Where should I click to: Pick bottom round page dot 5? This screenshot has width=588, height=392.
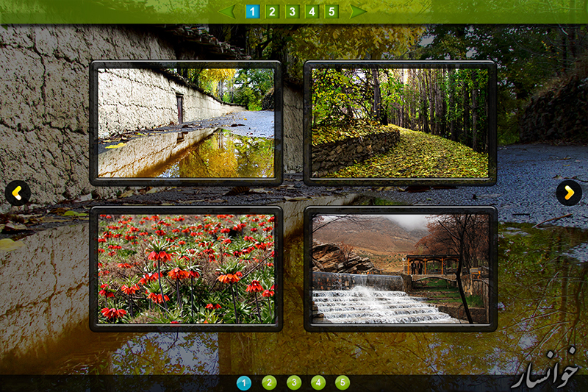coord(343,382)
